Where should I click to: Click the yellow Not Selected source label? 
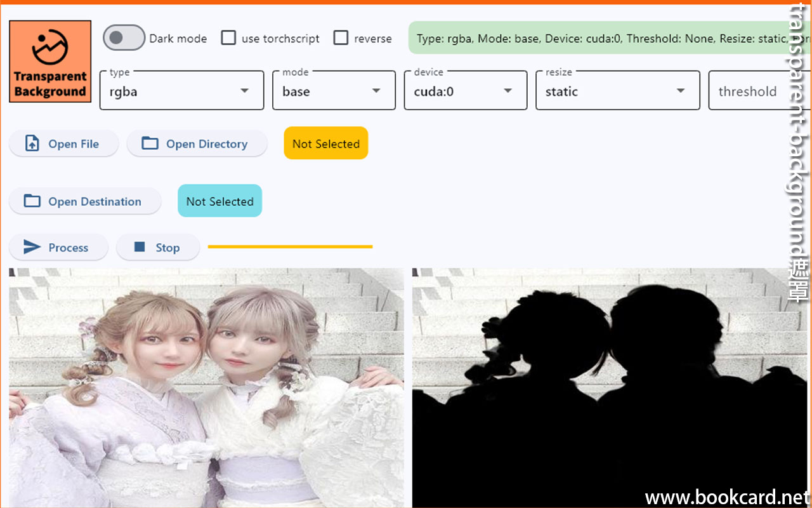click(x=325, y=144)
